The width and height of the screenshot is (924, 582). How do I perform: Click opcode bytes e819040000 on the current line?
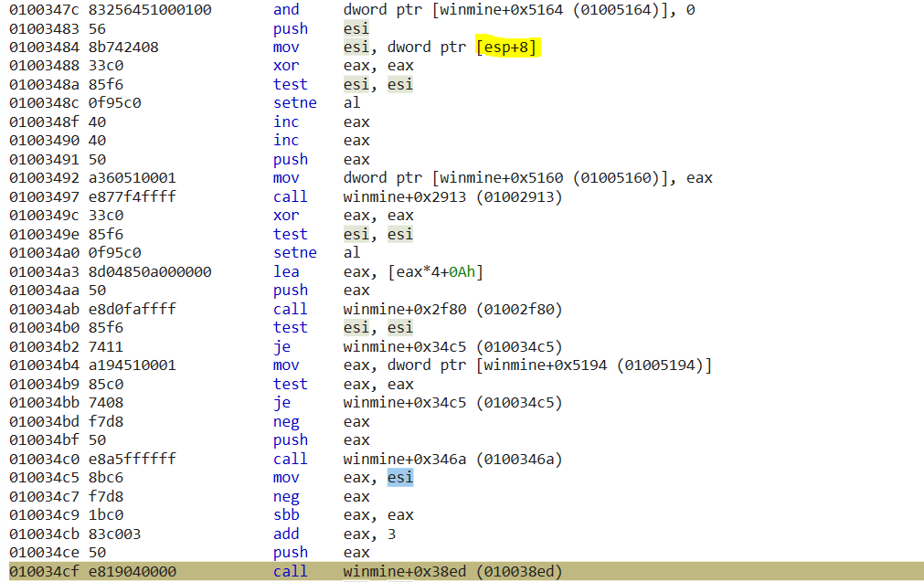132,571
